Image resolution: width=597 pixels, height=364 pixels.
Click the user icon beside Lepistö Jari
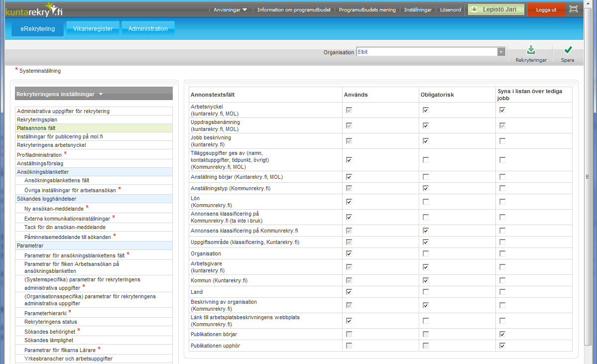[x=474, y=9]
